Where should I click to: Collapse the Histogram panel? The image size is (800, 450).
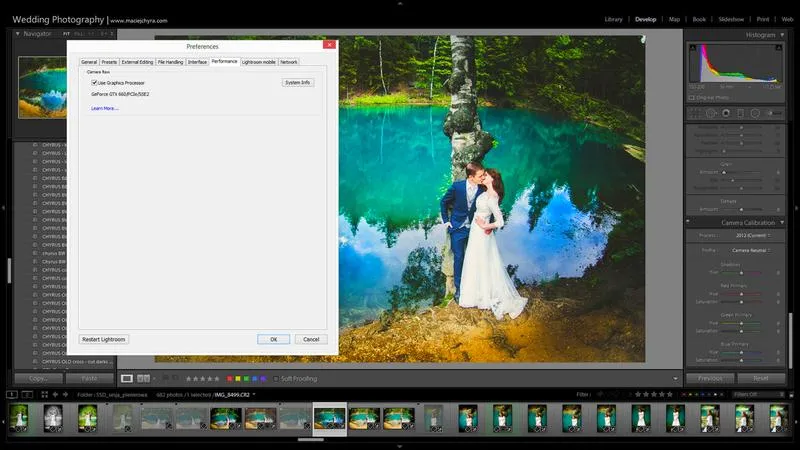click(x=782, y=35)
